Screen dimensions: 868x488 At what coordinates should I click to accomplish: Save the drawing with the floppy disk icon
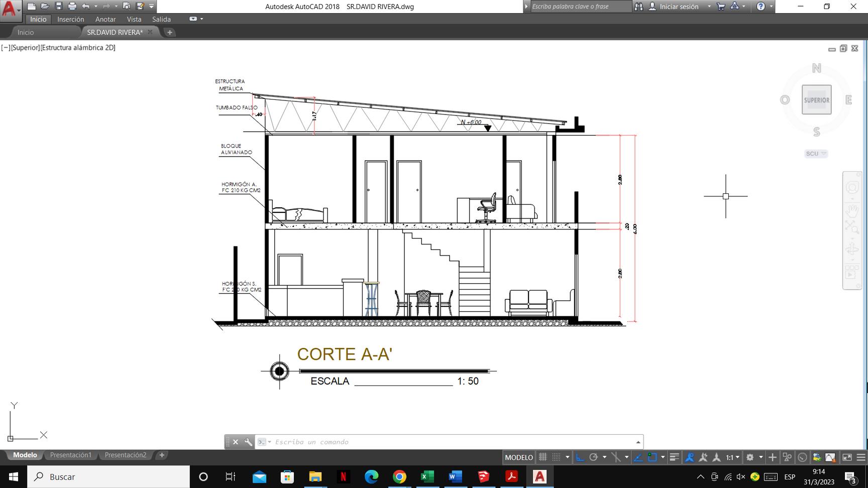pos(58,7)
